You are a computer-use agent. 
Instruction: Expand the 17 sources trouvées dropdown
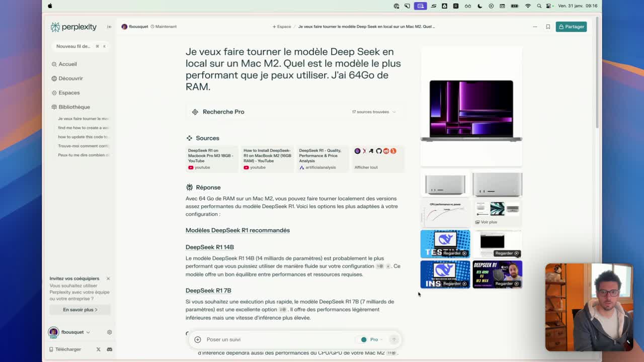tap(373, 112)
